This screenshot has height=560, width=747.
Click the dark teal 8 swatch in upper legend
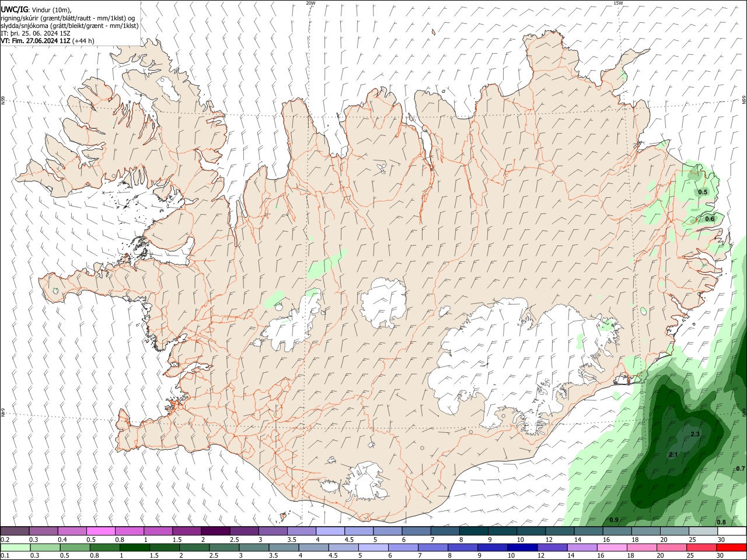pyautogui.click(x=473, y=531)
